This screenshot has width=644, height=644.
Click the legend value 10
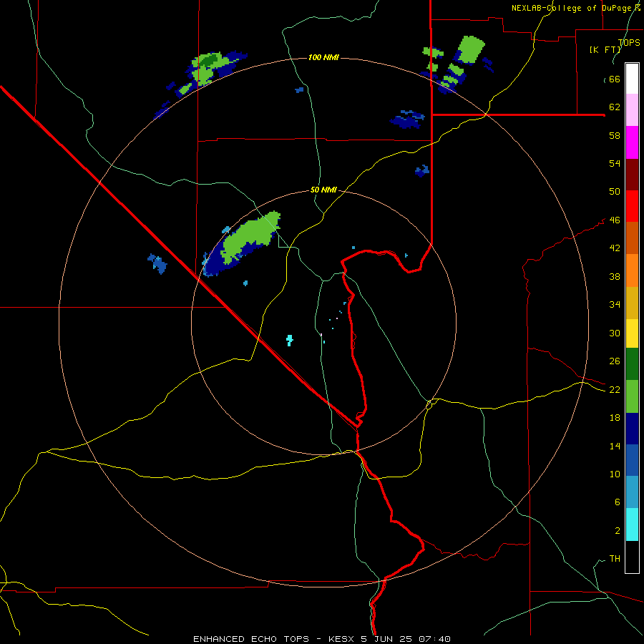[x=615, y=474]
